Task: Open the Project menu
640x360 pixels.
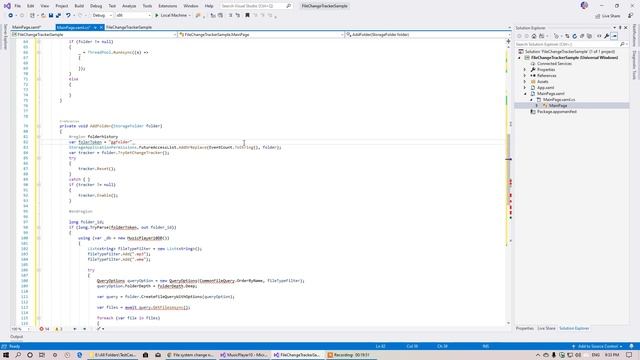Action: click(x=62, y=6)
